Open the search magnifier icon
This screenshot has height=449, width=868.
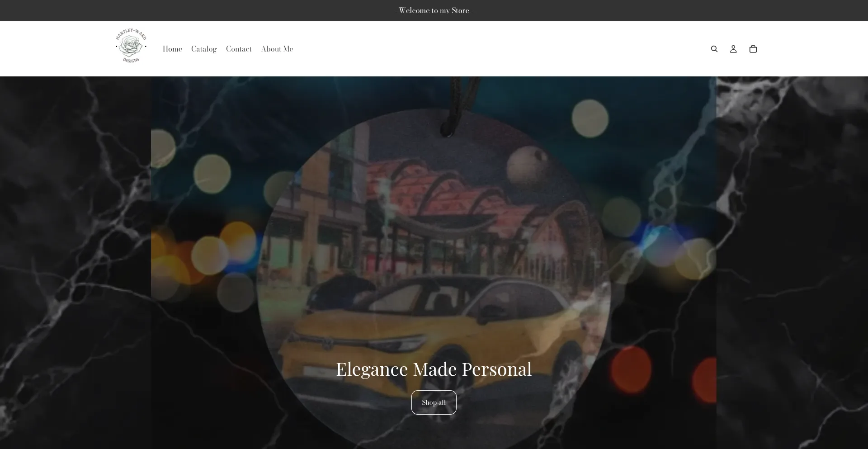[x=714, y=49]
